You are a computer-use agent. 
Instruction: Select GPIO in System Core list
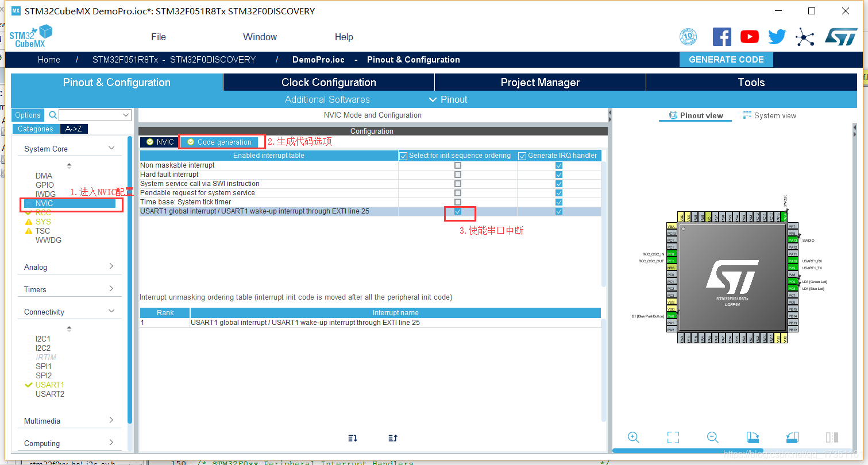pyautogui.click(x=45, y=185)
